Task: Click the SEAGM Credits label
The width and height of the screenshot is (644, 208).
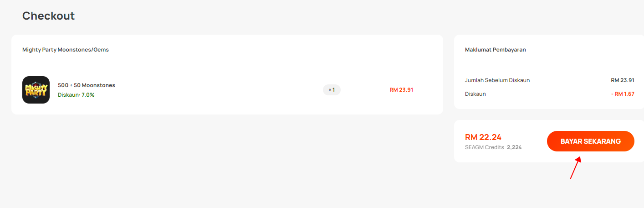Action: tap(485, 147)
